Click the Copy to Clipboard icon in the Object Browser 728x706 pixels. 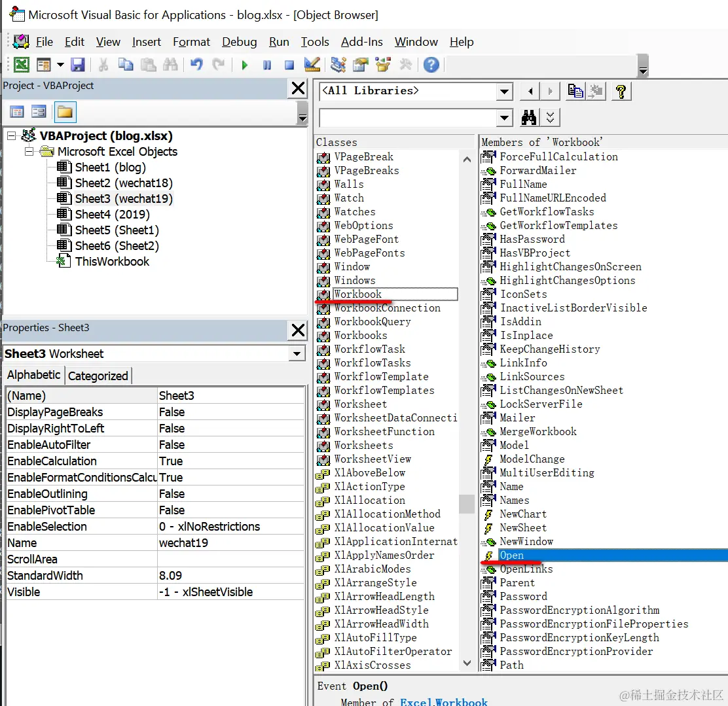tap(575, 92)
